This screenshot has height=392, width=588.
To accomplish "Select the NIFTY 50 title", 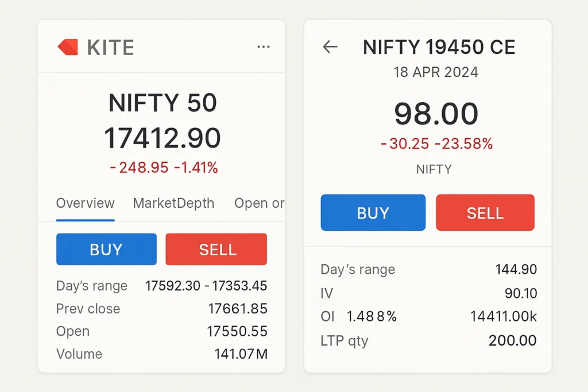I will point(163,103).
